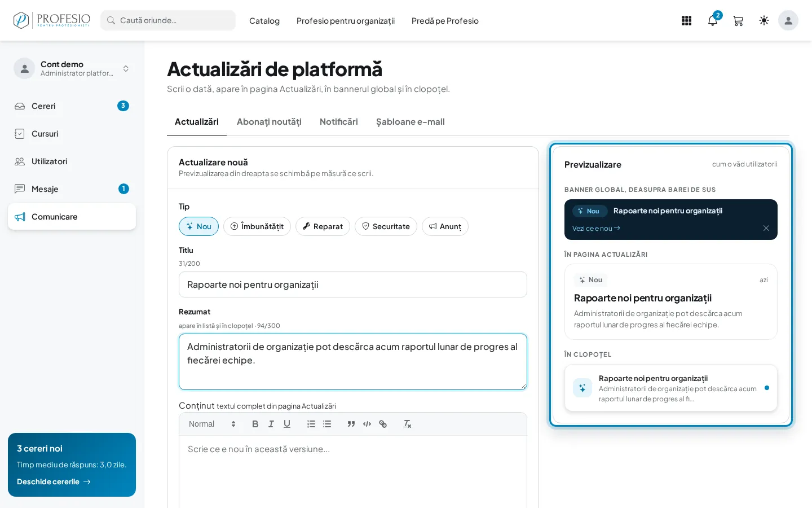Focus the Caută oriunde search field
The width and height of the screenshot is (812, 508).
pyautogui.click(x=168, y=20)
